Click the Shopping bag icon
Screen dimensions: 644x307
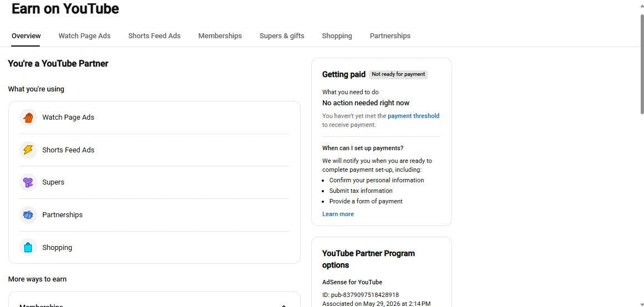(28, 248)
